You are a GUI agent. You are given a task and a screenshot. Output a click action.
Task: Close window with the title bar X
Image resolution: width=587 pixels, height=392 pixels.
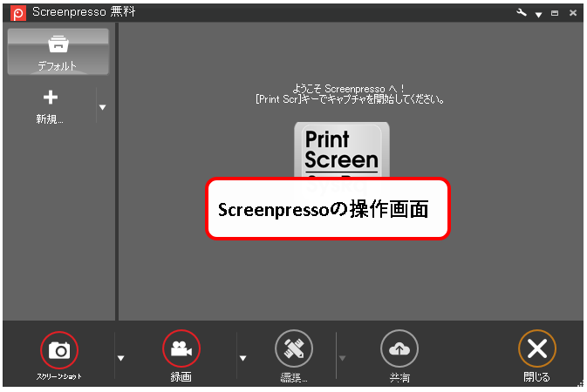(x=573, y=13)
